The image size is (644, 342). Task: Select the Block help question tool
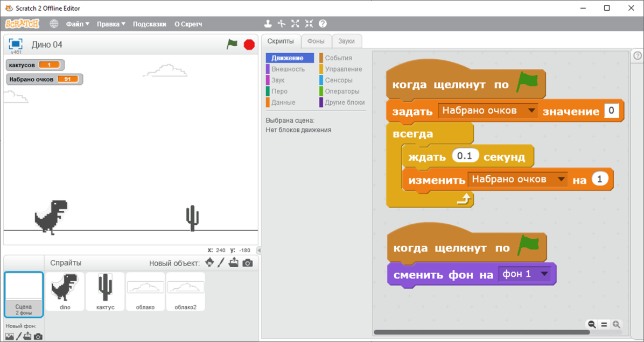coord(323,24)
